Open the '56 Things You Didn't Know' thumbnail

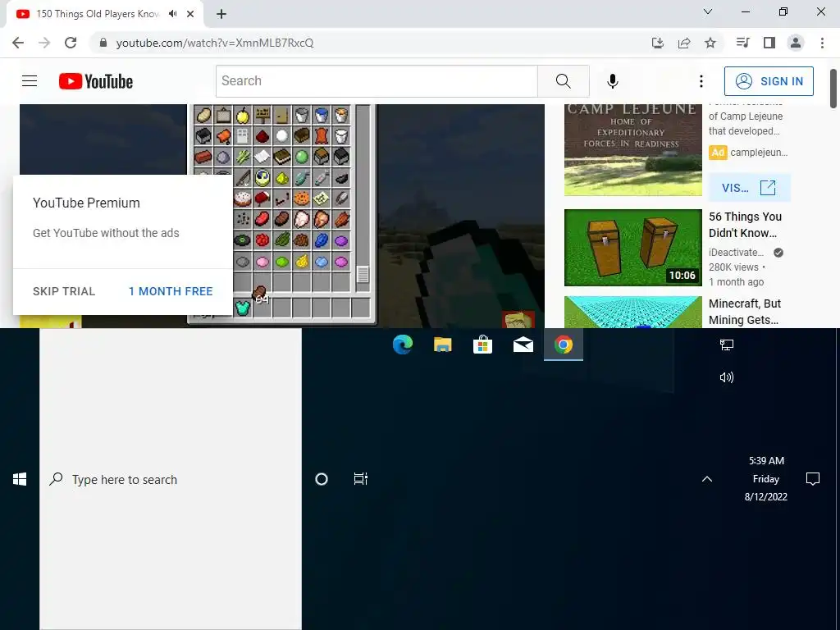coord(632,248)
